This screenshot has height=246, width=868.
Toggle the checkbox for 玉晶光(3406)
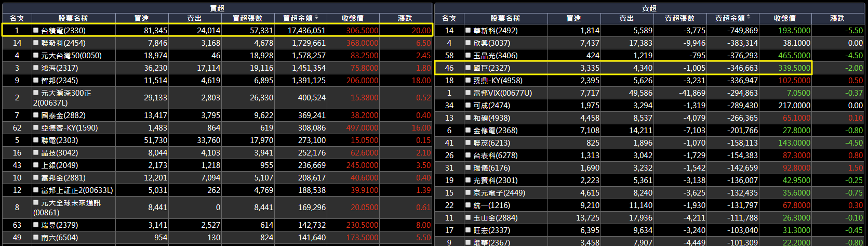[x=468, y=56]
